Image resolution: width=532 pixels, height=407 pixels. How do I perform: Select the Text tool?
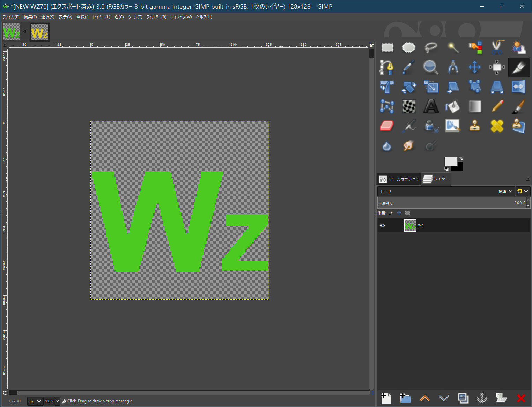click(431, 106)
